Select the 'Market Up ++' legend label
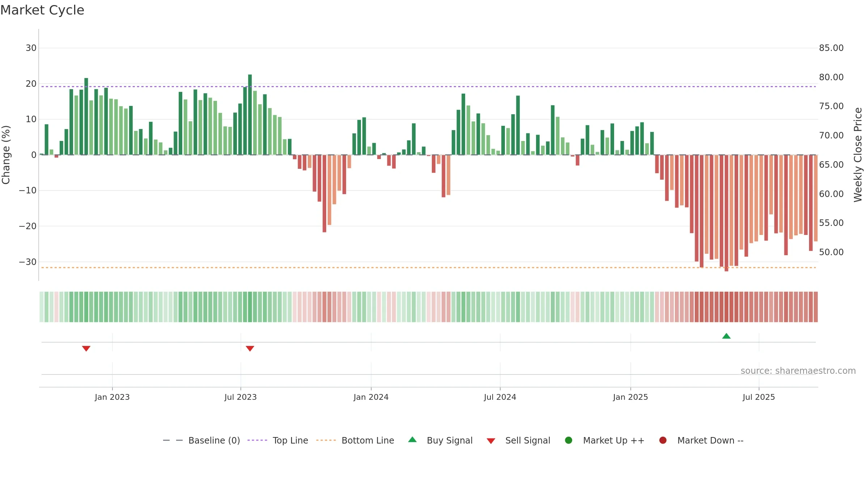 [614, 441]
